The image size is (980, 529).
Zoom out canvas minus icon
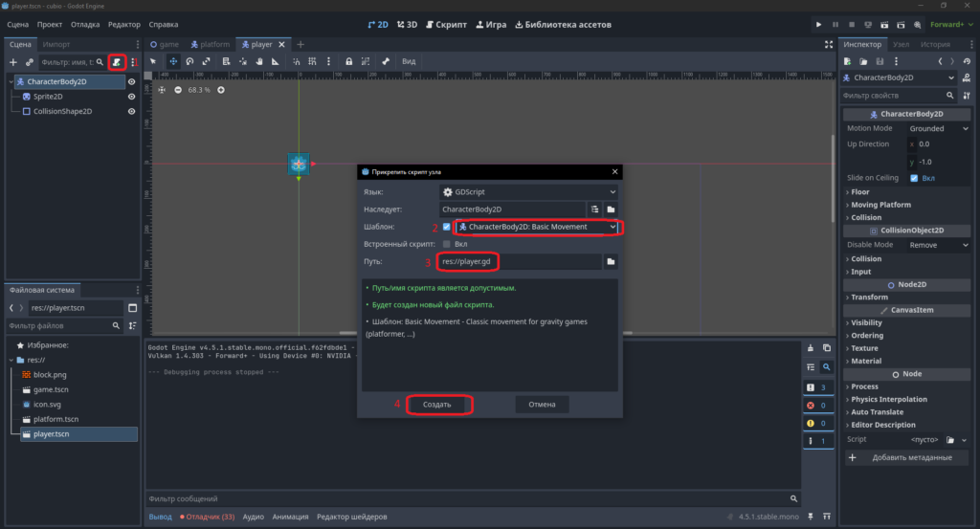coord(178,90)
